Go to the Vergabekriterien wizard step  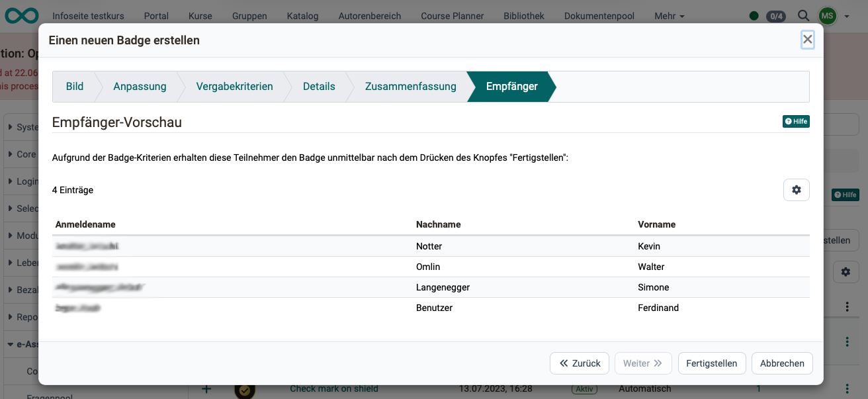[x=234, y=87]
